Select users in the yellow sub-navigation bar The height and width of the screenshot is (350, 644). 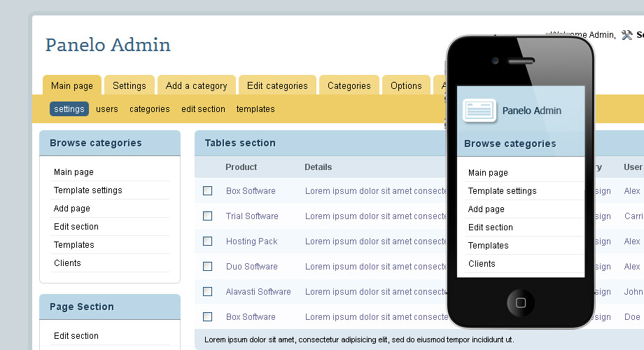point(107,109)
